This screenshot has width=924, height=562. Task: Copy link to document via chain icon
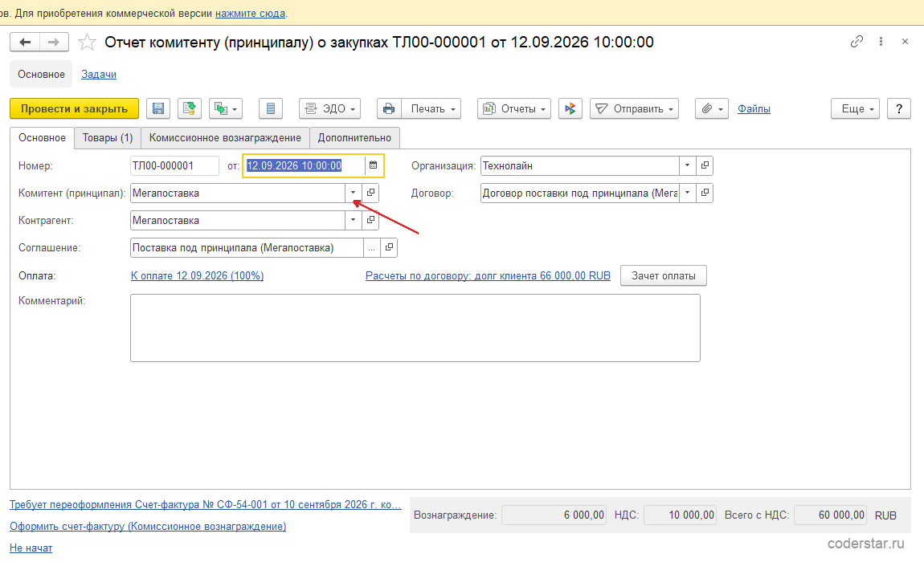[x=857, y=41]
